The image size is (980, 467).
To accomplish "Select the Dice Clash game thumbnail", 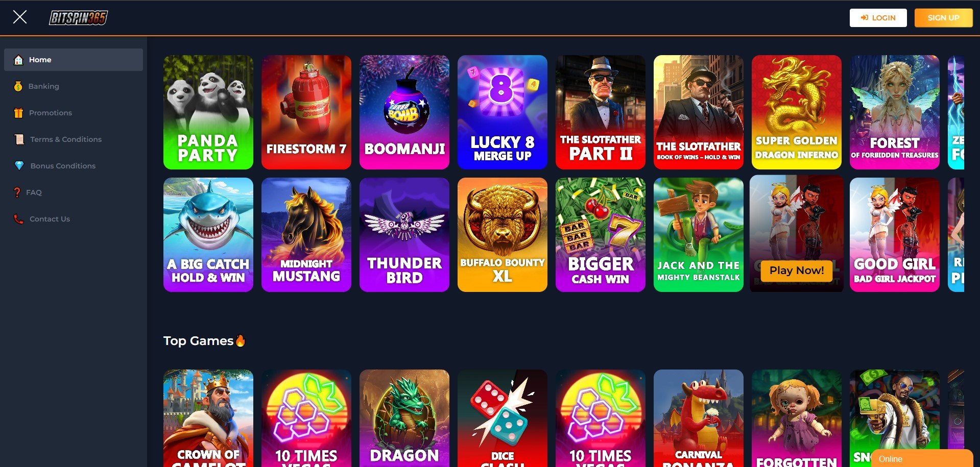I will pyautogui.click(x=503, y=418).
